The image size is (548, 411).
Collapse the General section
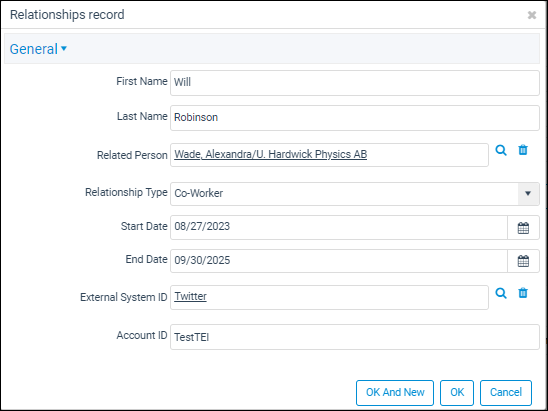[38, 49]
